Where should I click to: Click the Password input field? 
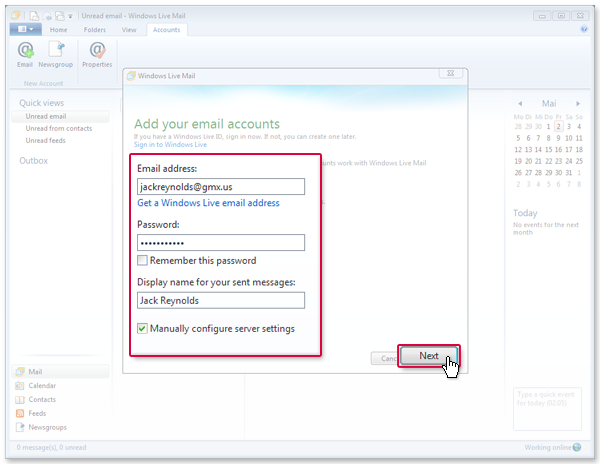221,243
